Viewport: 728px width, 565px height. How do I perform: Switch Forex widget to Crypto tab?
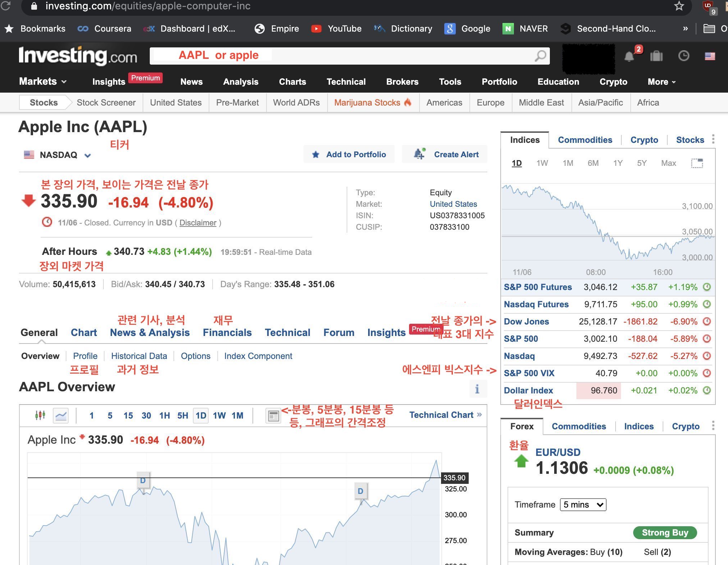686,426
